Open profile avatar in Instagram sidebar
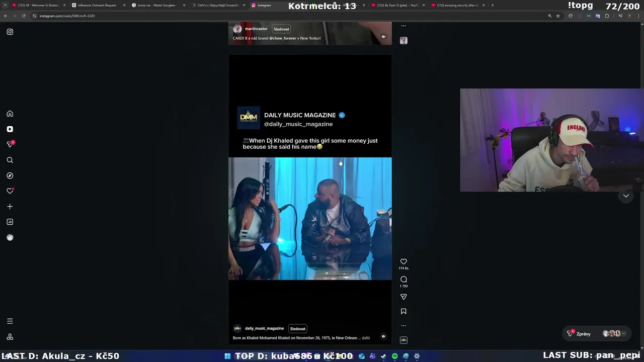Screen dimensions: 644x362 point(10,237)
